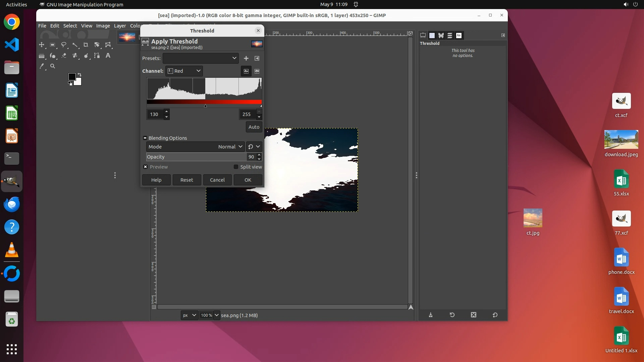Open the Select menu
This screenshot has width=644, height=362.
(x=70, y=26)
